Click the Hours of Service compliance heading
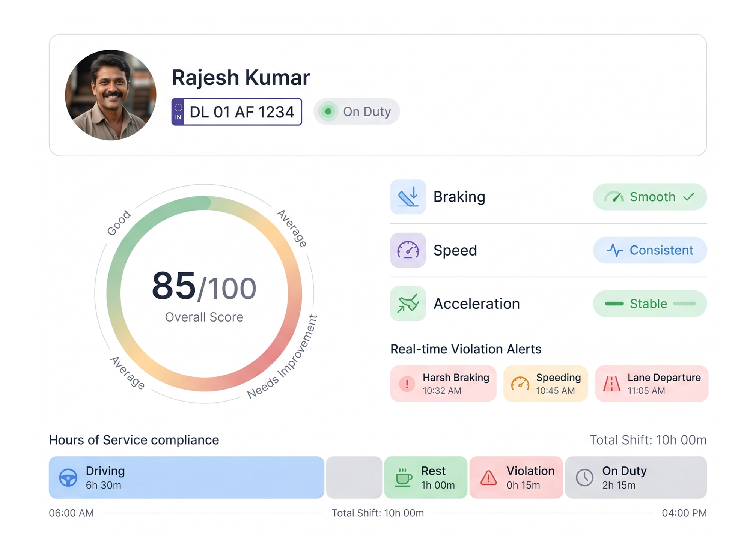756x549 pixels. coord(134,440)
